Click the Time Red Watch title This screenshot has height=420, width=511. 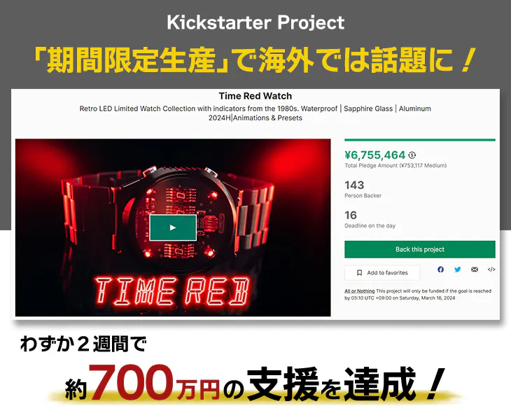click(x=255, y=96)
